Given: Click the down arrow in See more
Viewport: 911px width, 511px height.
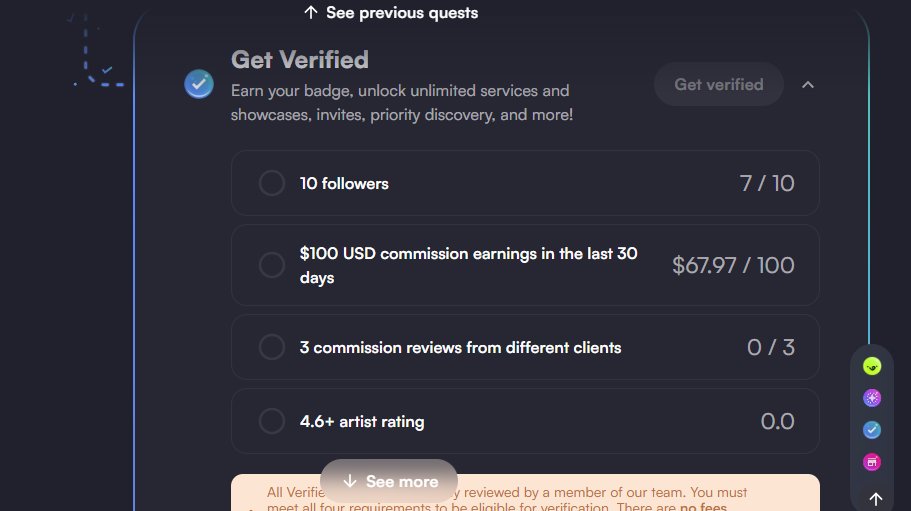Looking at the screenshot, I should [x=349, y=481].
